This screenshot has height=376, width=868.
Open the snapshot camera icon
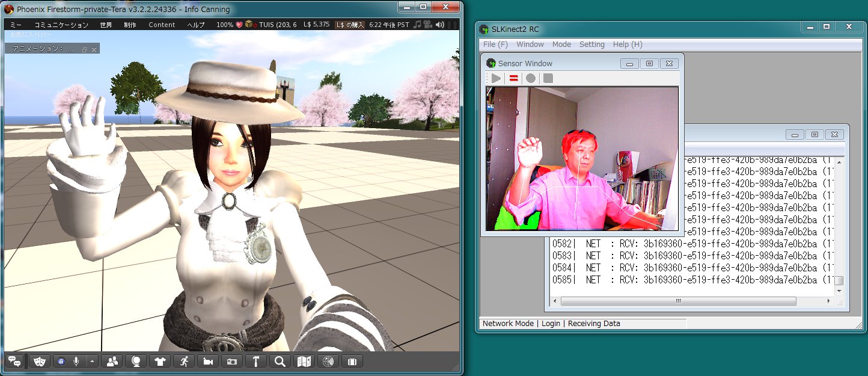click(232, 361)
